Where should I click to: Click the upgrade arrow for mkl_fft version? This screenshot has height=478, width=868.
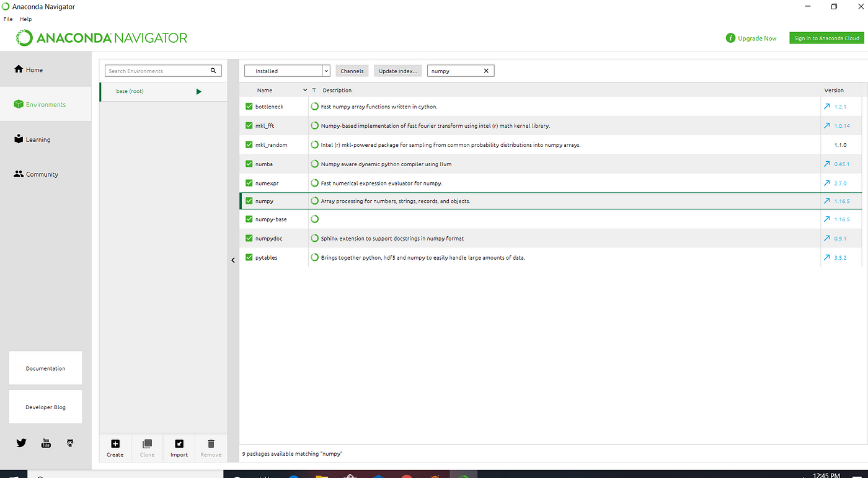827,126
